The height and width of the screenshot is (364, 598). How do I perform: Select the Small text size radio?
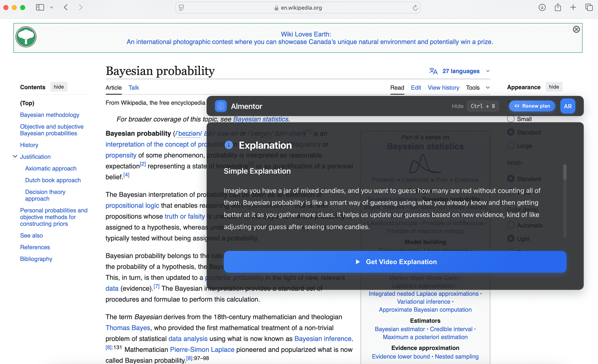[511, 119]
